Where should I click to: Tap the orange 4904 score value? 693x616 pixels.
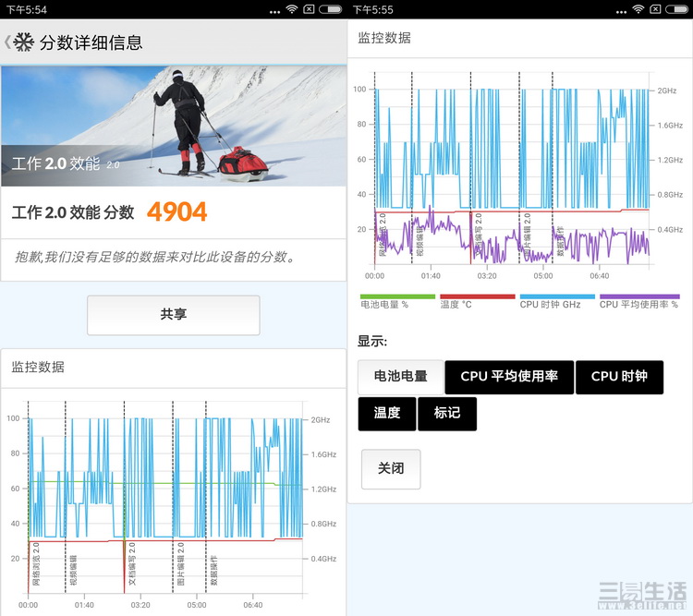pyautogui.click(x=176, y=212)
